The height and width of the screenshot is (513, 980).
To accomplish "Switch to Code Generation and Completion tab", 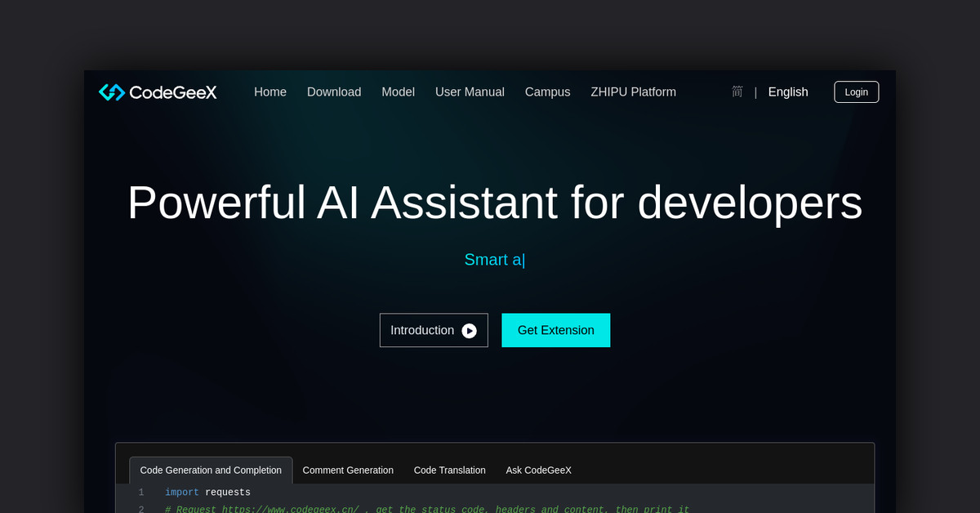I will (211, 470).
